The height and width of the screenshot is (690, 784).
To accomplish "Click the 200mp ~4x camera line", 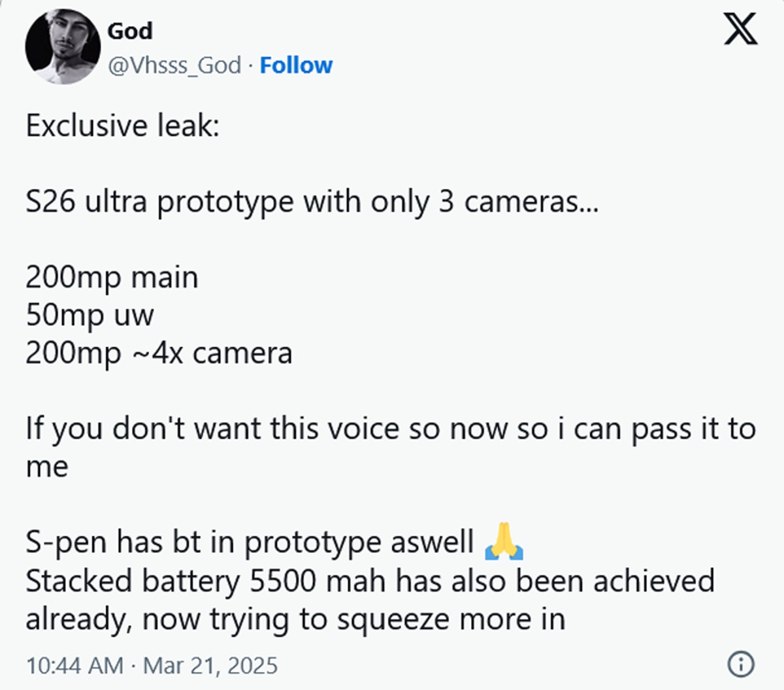I will [x=159, y=353].
